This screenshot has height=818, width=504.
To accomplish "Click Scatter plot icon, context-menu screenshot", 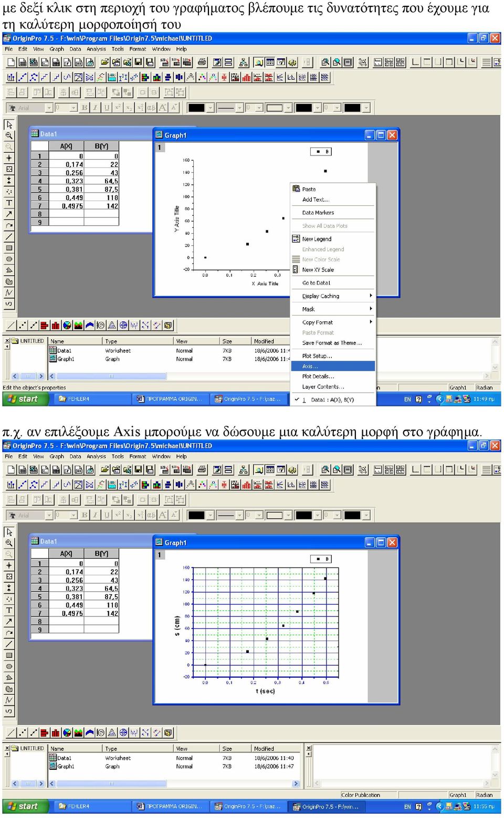I will pos(22,326).
